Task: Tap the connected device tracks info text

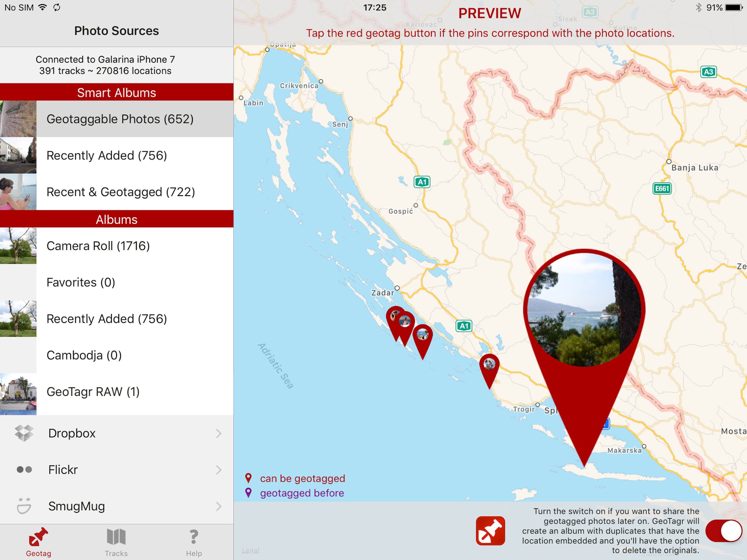Action: [105, 65]
